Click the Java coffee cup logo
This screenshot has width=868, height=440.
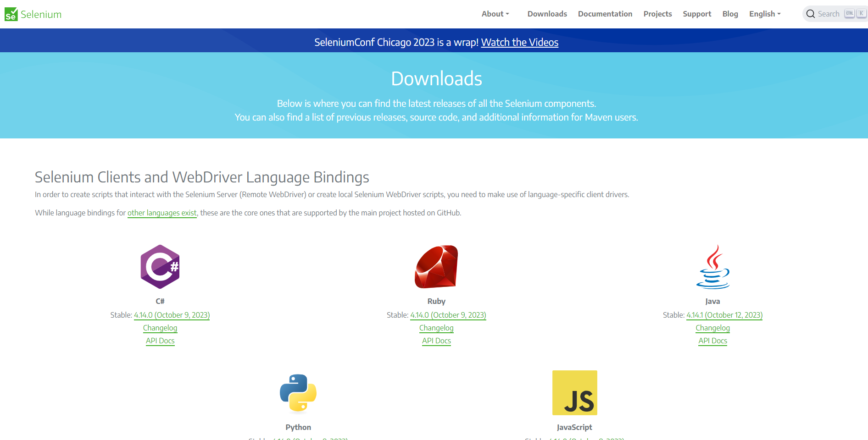(x=712, y=267)
